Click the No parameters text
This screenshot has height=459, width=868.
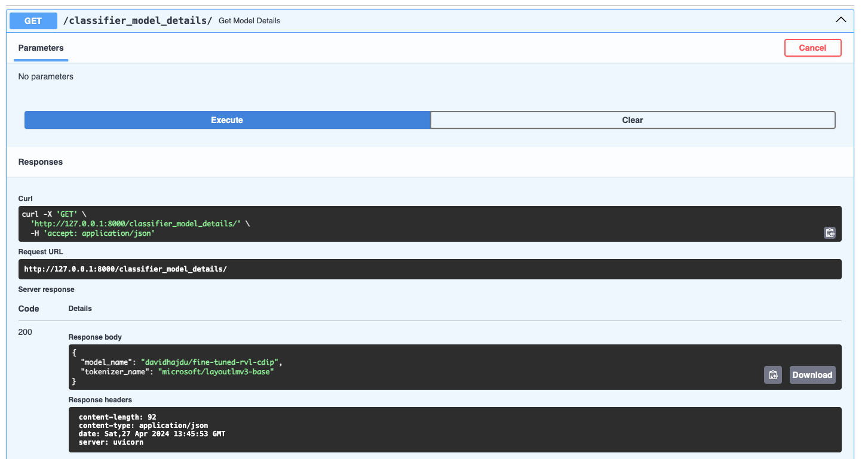click(46, 76)
